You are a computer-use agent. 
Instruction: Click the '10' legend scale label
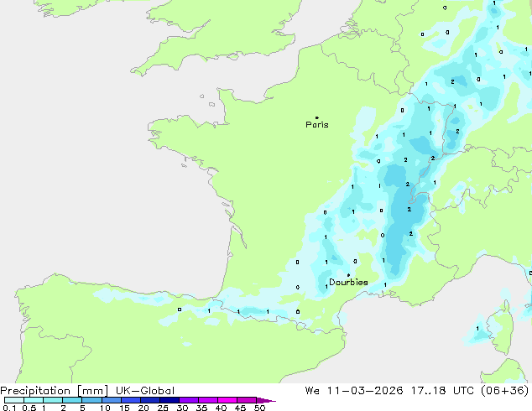[x=105, y=408]
